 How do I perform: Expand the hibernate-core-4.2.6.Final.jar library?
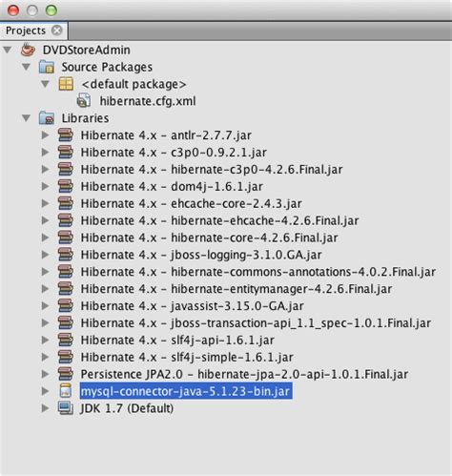(x=45, y=238)
